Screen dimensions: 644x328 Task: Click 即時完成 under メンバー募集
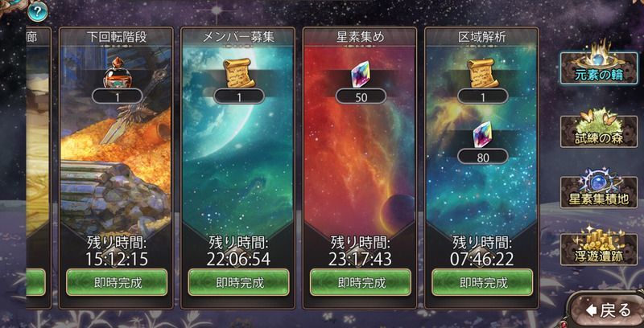point(238,282)
